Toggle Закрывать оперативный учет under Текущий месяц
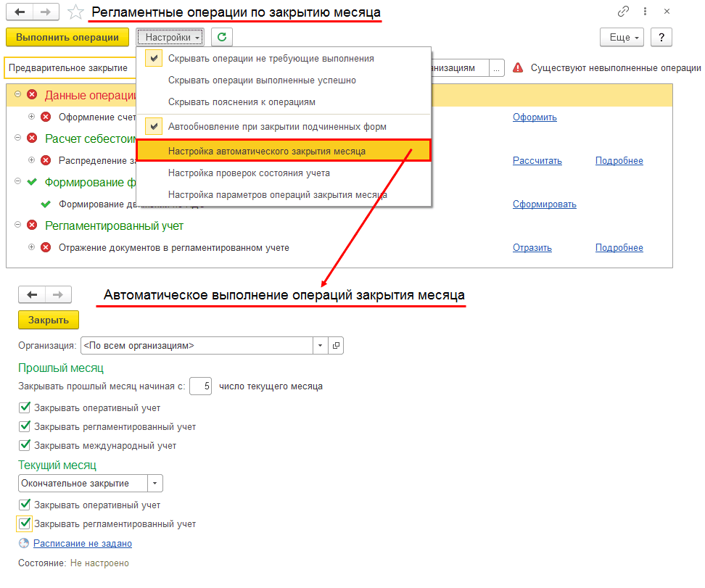The height and width of the screenshot is (588, 705). tap(25, 505)
